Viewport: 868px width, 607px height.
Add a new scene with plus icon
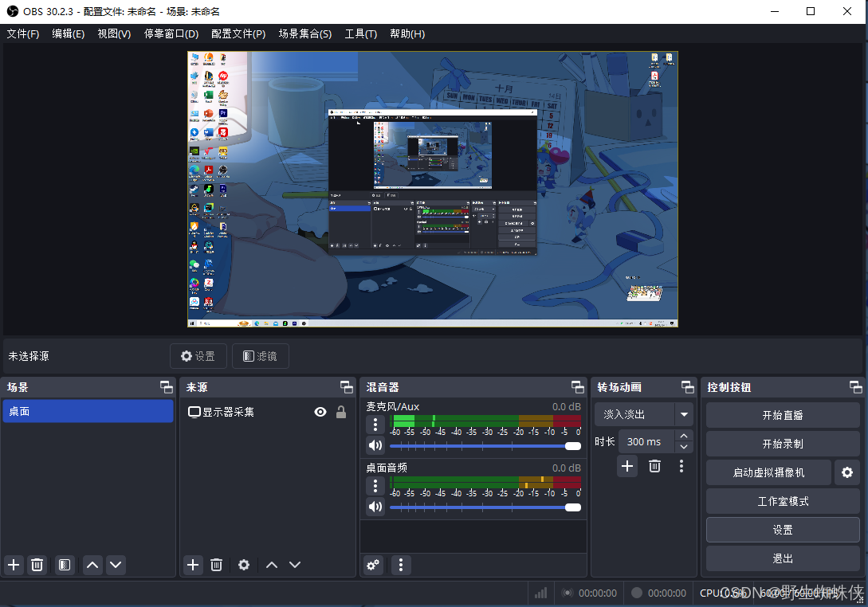point(14,565)
